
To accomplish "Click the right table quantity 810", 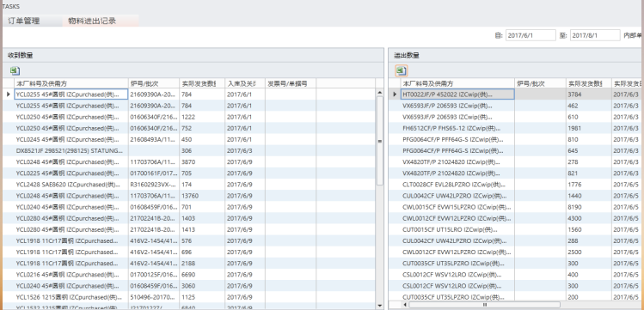I will (589, 139).
